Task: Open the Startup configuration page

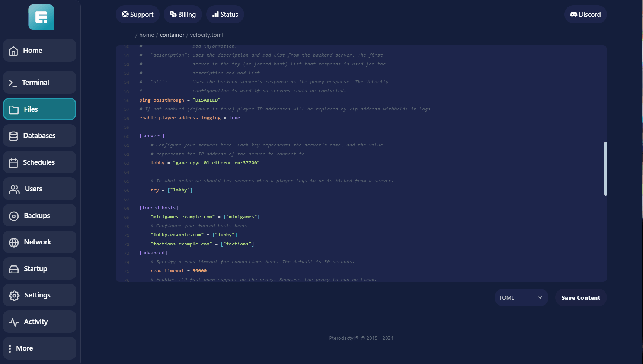Action: point(39,269)
